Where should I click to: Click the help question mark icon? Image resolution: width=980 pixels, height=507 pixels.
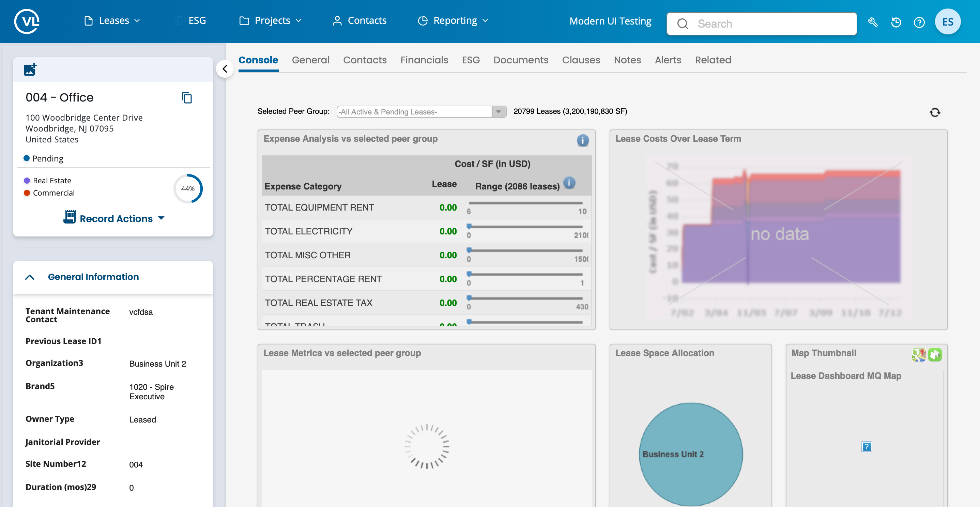click(919, 23)
